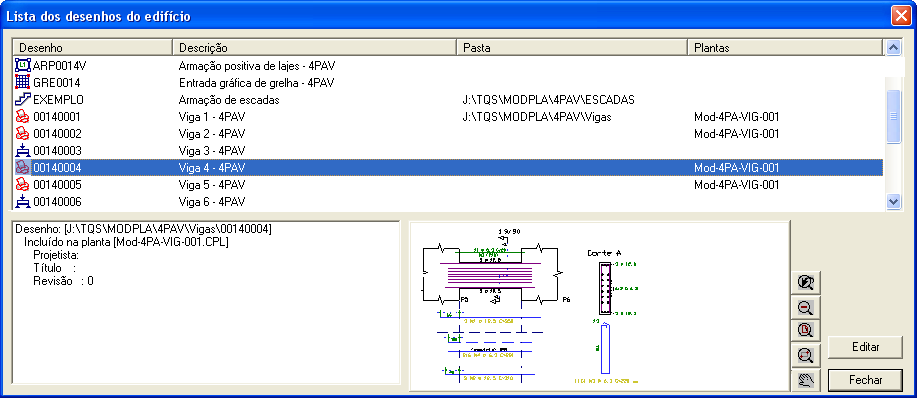Click the zoom previous view magnifier icon
This screenshot has width=917, height=398.
click(806, 283)
